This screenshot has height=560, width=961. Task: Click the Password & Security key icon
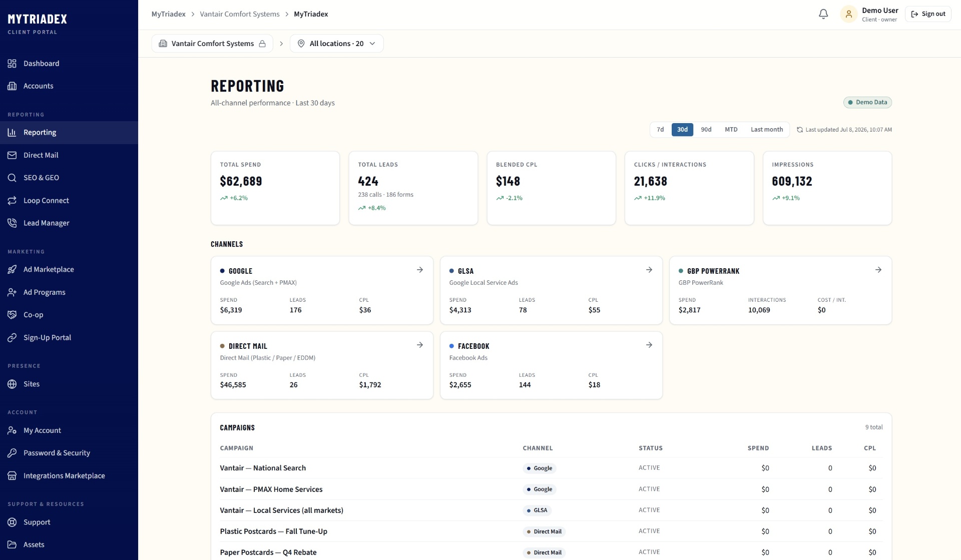(12, 453)
